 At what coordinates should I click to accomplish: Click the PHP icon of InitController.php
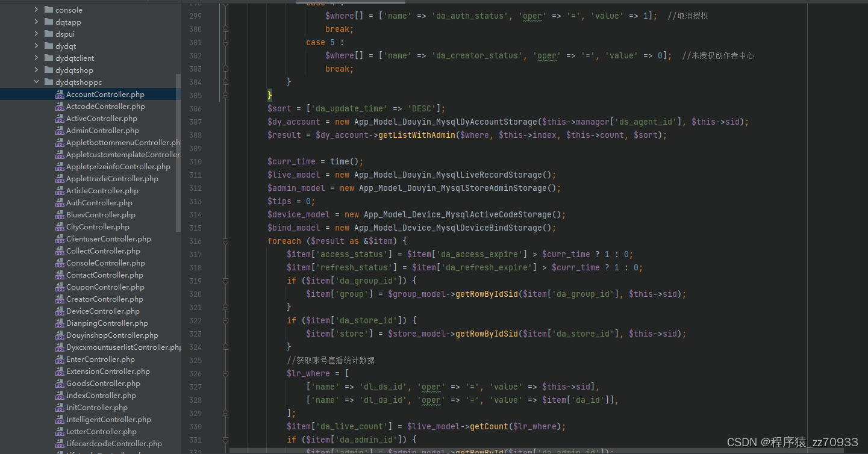point(60,407)
